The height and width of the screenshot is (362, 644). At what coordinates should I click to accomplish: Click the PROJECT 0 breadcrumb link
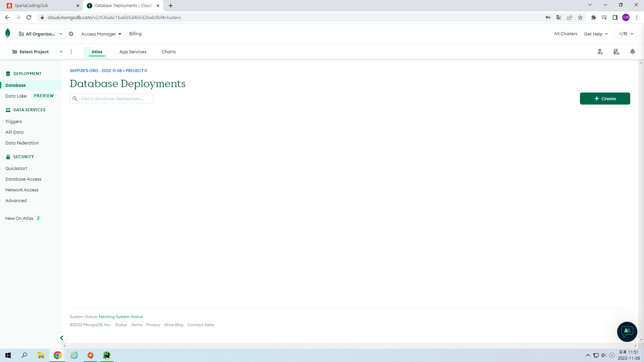[x=136, y=70]
